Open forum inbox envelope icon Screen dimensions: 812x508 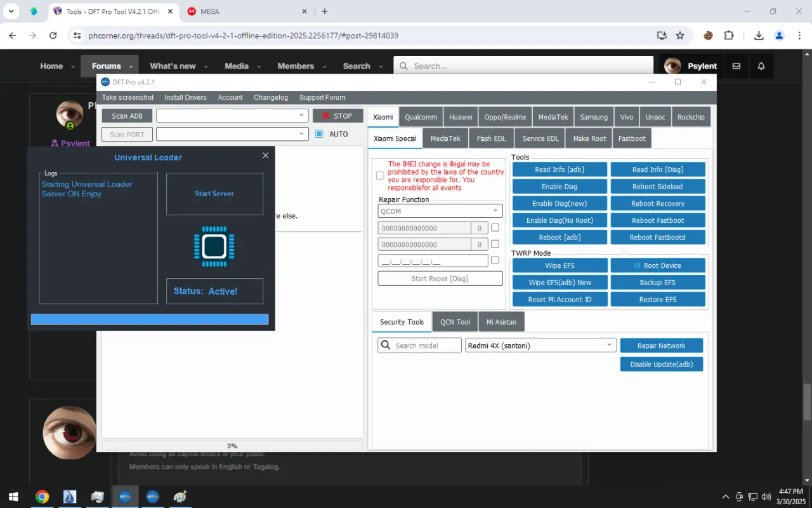[736, 66]
